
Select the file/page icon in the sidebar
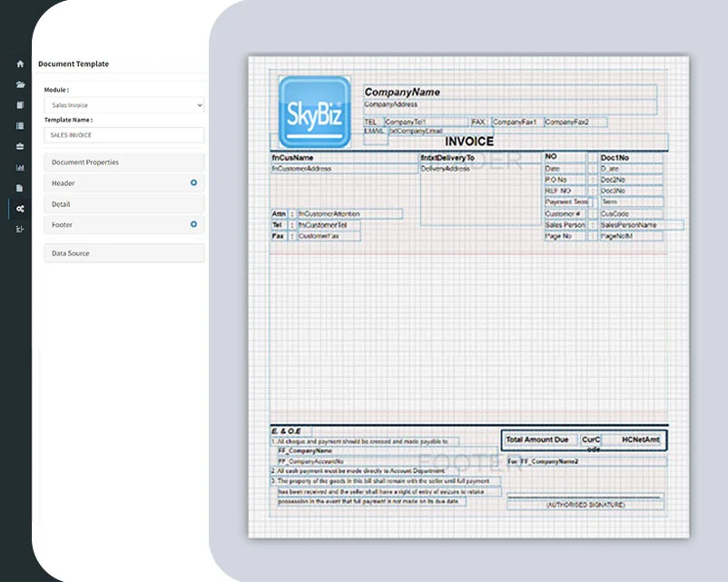point(17,188)
